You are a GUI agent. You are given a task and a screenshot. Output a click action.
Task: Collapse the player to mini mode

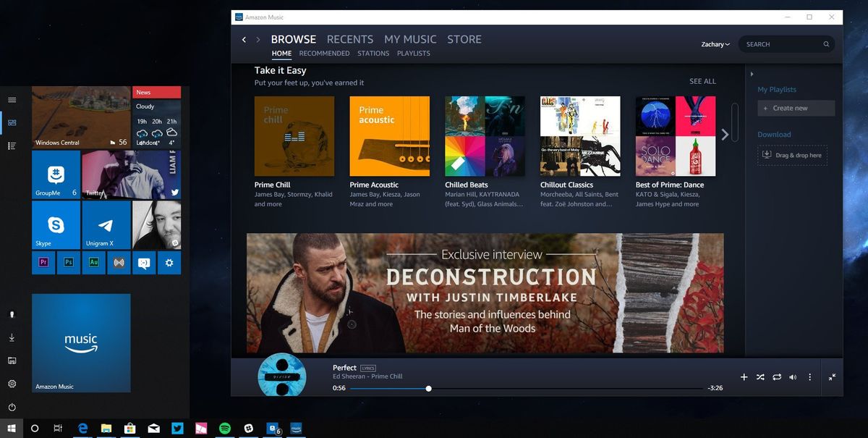click(x=832, y=376)
